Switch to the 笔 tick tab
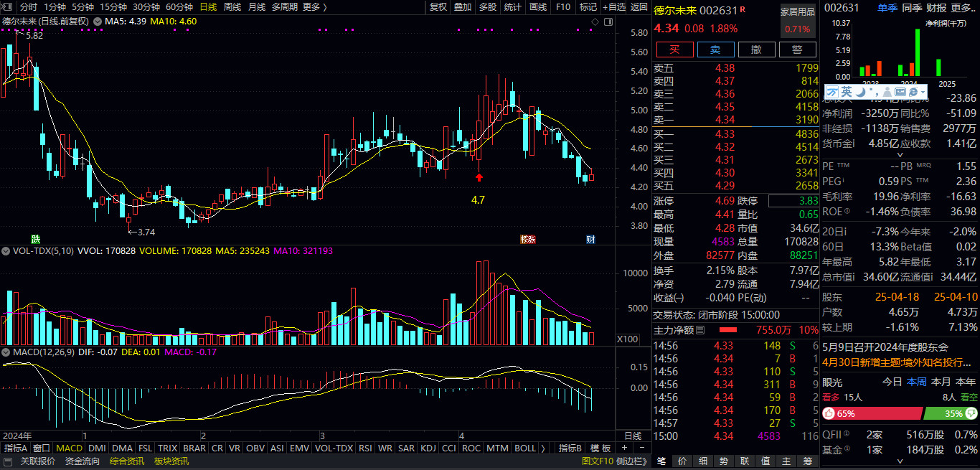980x470 pixels. tap(661, 461)
